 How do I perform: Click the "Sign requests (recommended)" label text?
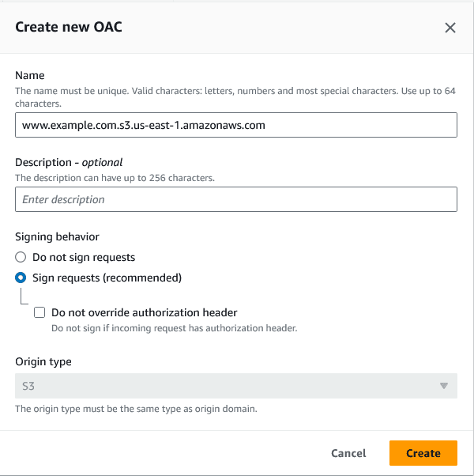point(107,278)
